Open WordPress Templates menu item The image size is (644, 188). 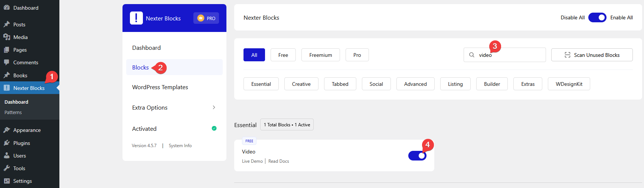click(x=174, y=87)
